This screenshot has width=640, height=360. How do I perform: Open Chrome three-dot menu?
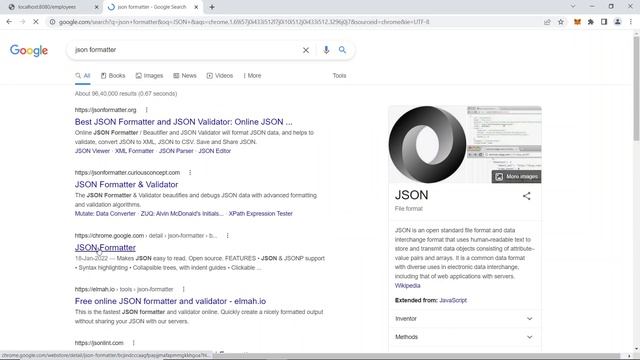point(631,22)
